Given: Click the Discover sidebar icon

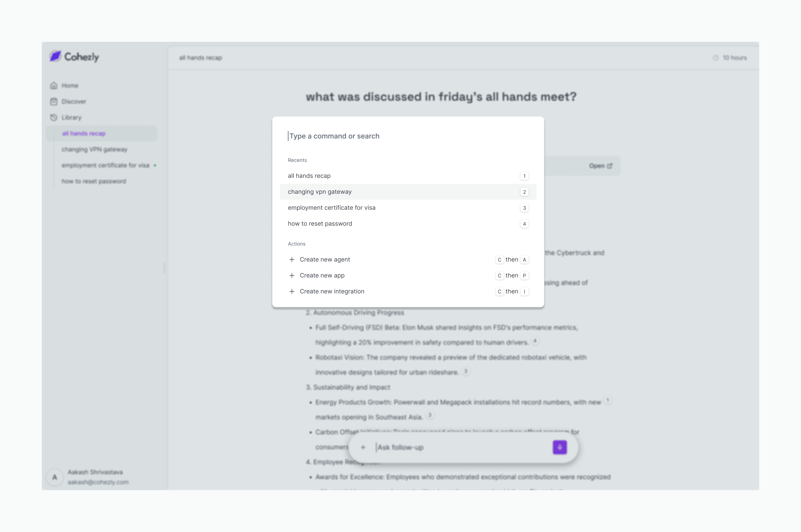Looking at the screenshot, I should [54, 101].
